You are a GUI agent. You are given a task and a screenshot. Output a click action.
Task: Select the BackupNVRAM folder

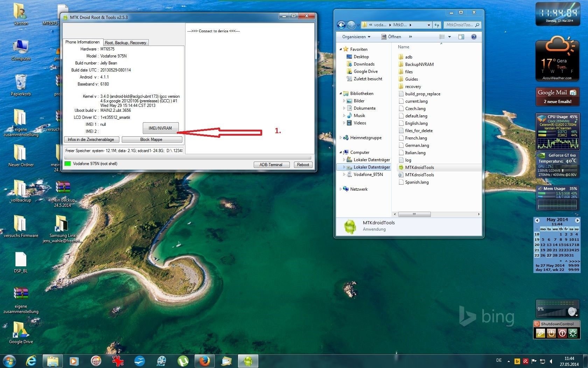pos(419,64)
